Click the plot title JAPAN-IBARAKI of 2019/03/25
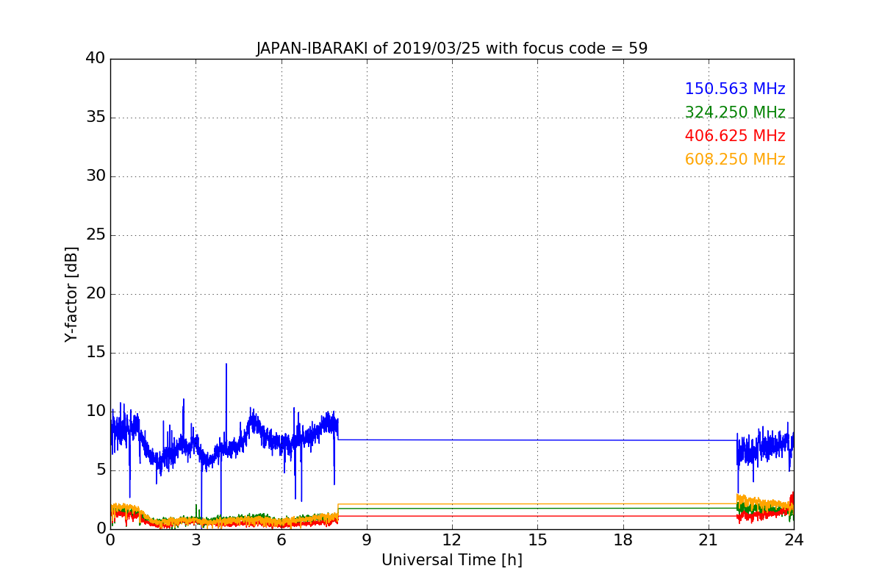The height and width of the screenshot is (588, 882). pos(451,49)
